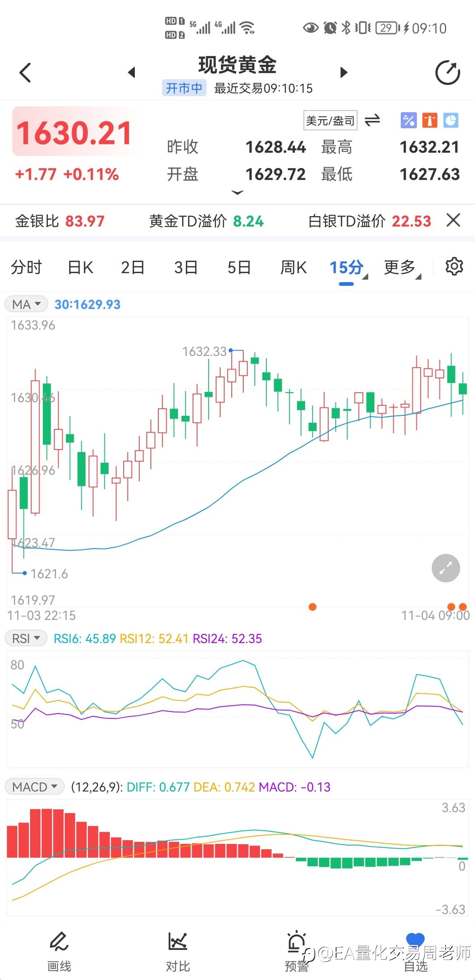Tap the 11-04 09:00 end date label

(x=435, y=615)
